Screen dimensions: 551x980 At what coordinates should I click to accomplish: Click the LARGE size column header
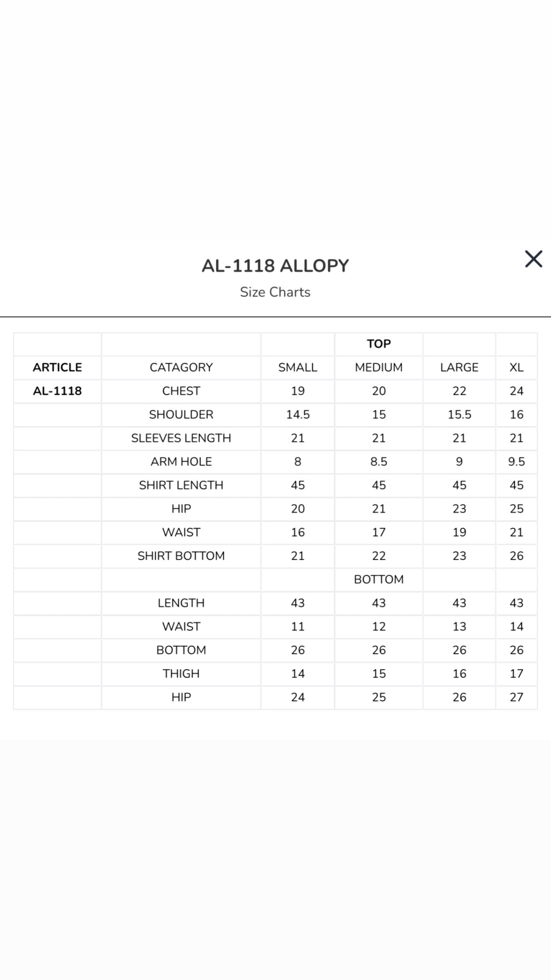click(459, 367)
